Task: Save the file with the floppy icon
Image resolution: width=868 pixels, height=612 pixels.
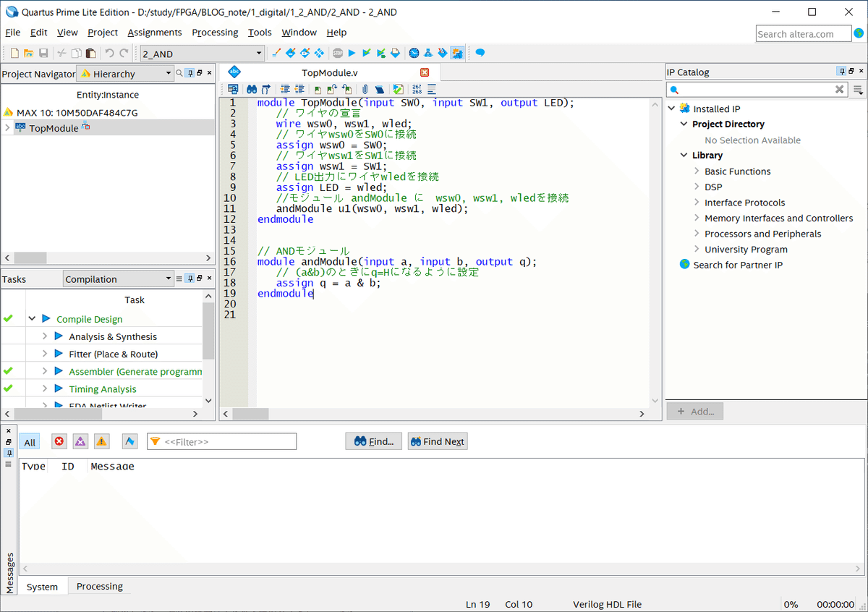Action: (43, 53)
